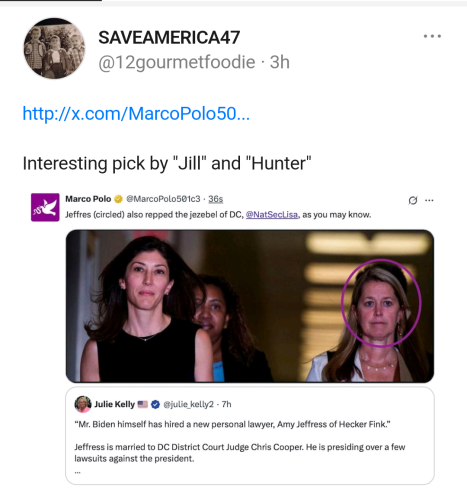Viewport: 467px width, 500px height.
Task: Click the Grok icon on Marco Polo's post
Action: click(x=413, y=200)
